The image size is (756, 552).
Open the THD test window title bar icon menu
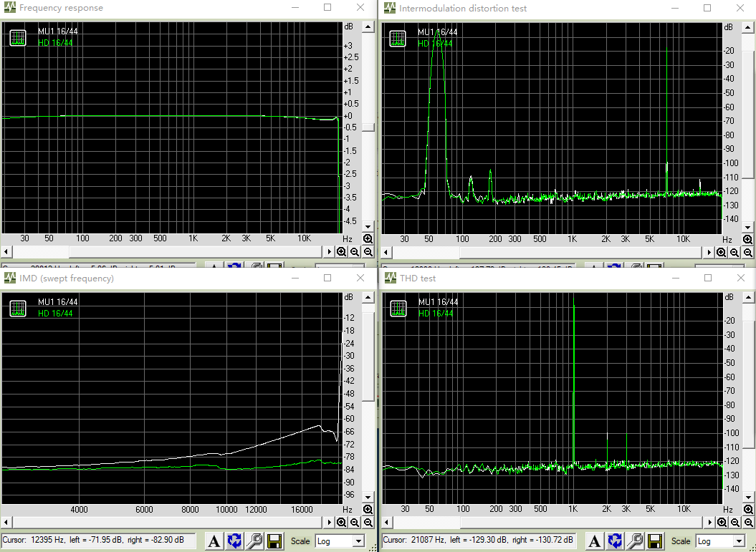point(389,278)
